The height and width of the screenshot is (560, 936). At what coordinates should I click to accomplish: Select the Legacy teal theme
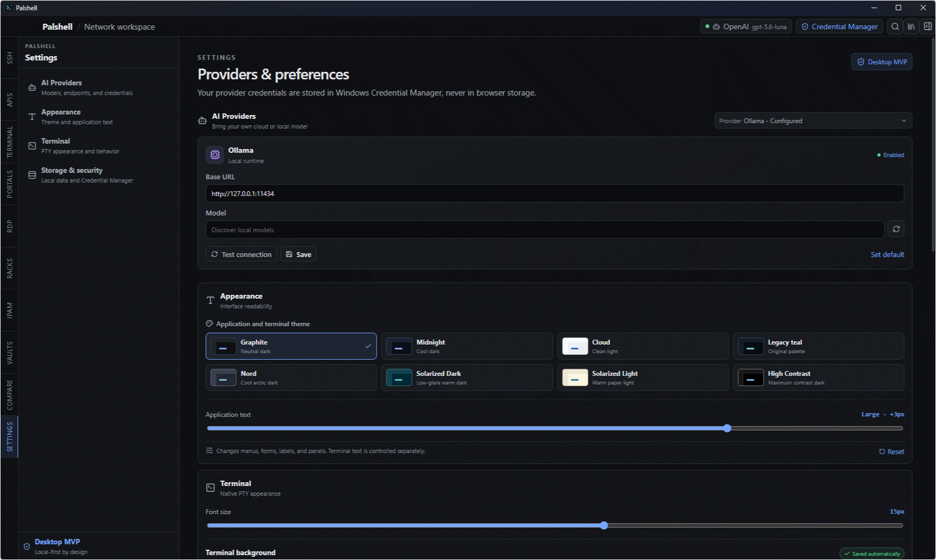[819, 346]
